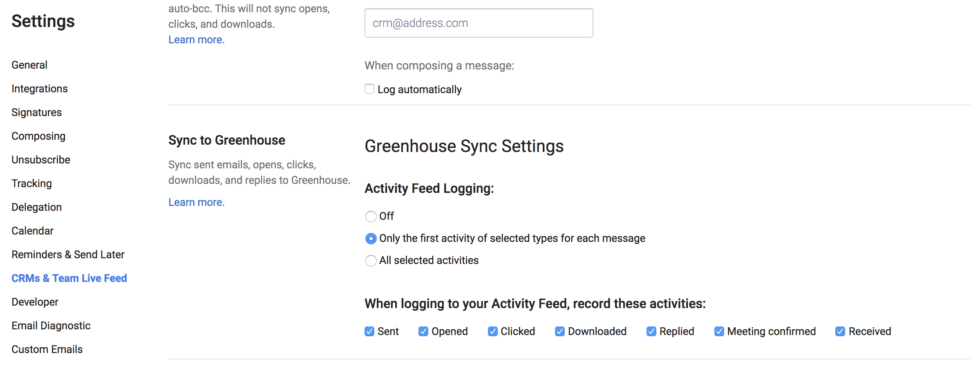Click the Activity Feed Logging label
This screenshot has height=371, width=980.
(430, 188)
